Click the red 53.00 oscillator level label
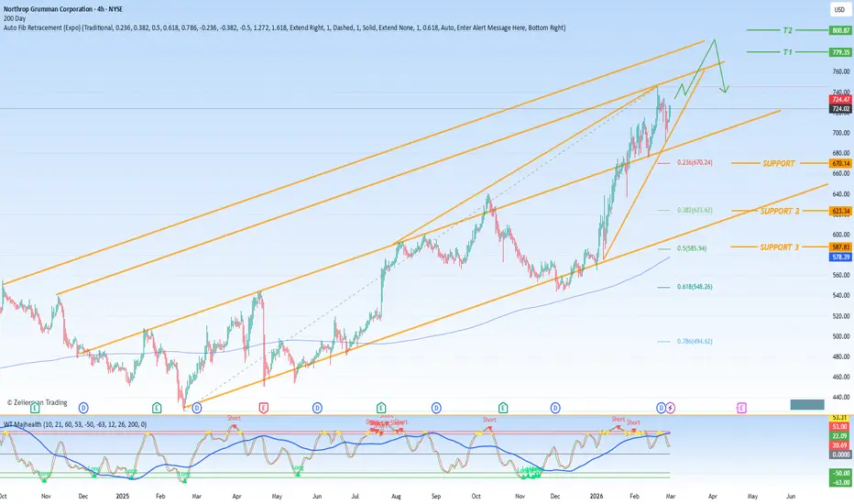Screen dimensions: 854x504 840,426
